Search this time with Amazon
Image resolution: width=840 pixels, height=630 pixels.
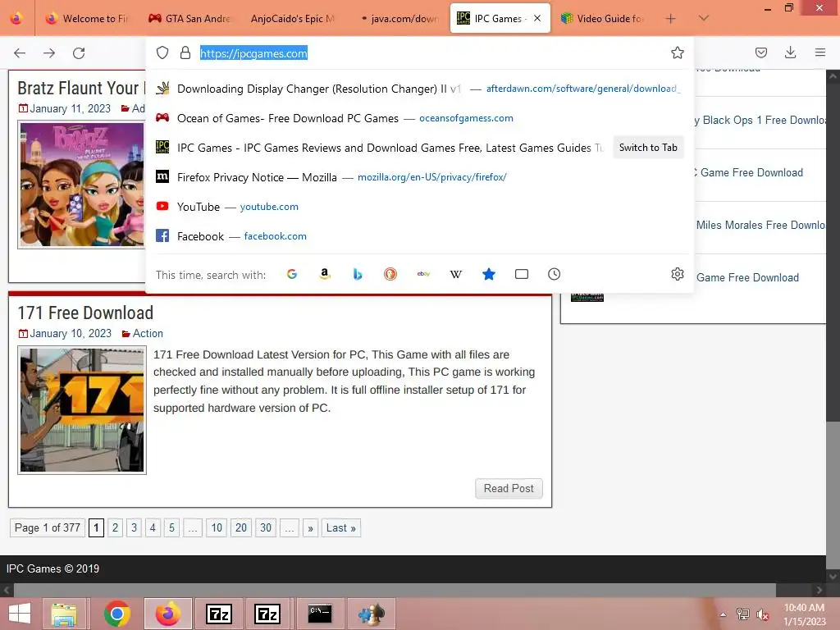[325, 274]
